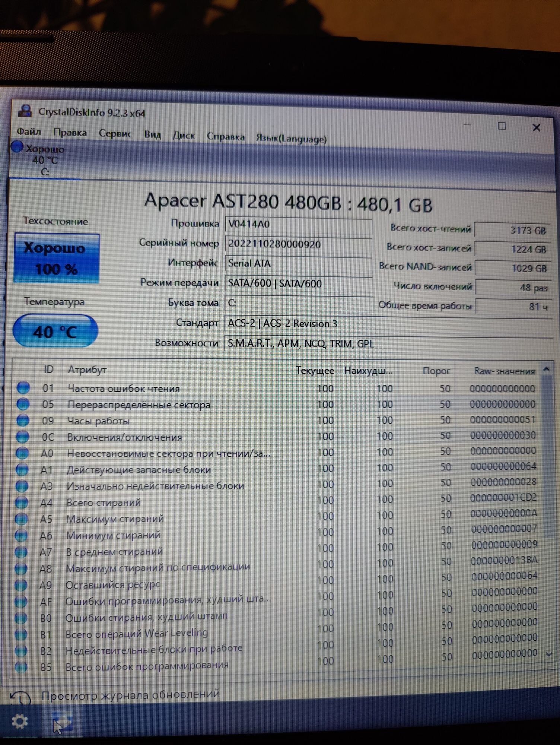Minimize the CrystalDiskInfo window
Image resolution: width=560 pixels, height=745 pixels.
(x=468, y=125)
